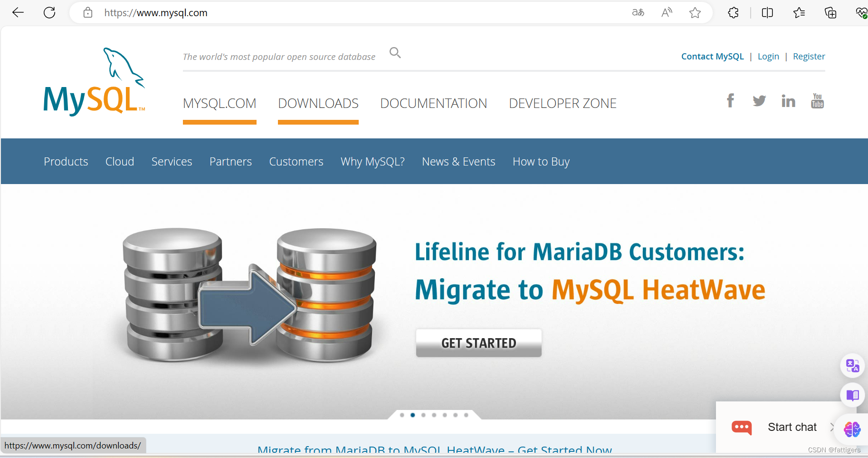Viewport: 868px width, 458px height.
Task: Open site search magnifier icon
Action: (x=395, y=53)
